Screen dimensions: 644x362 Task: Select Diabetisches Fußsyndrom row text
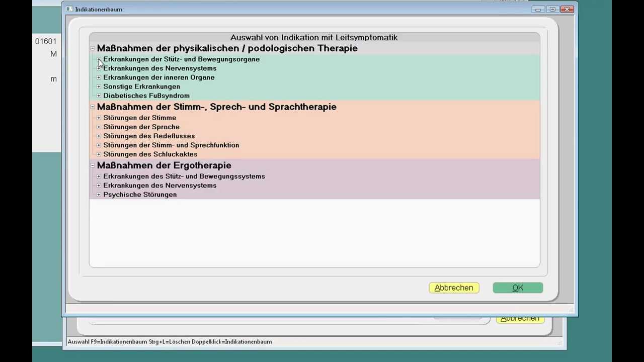coord(146,96)
